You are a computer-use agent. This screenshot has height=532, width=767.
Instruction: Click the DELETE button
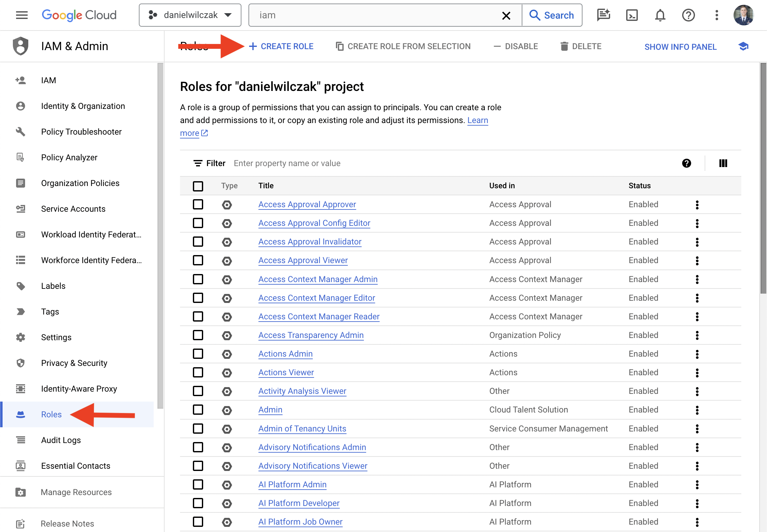coord(581,46)
